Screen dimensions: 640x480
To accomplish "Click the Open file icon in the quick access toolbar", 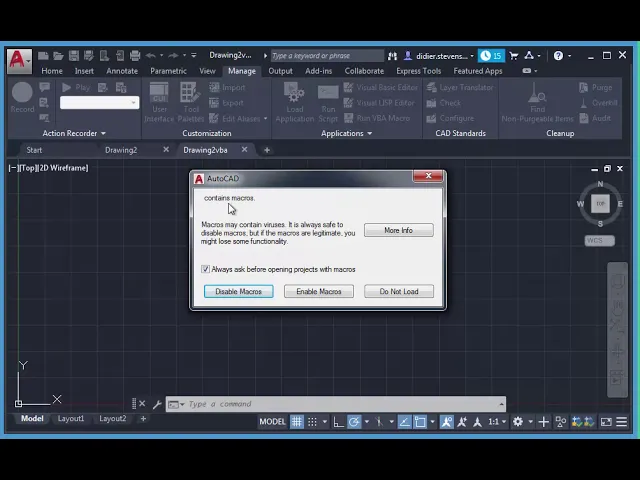I will [x=58, y=56].
